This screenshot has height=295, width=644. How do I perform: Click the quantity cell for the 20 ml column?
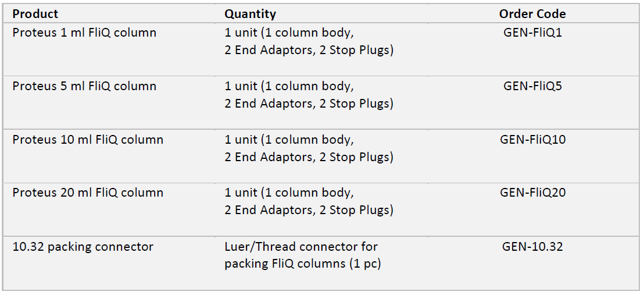(309, 201)
